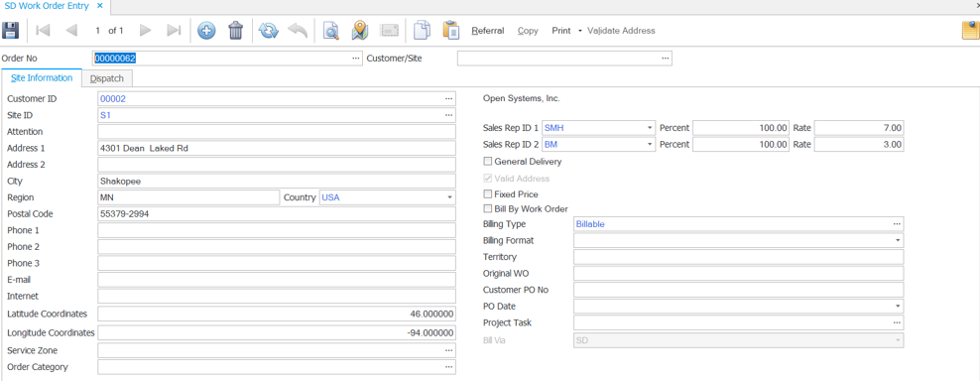
Task: Click the Address 1 field
Action: [x=277, y=148]
